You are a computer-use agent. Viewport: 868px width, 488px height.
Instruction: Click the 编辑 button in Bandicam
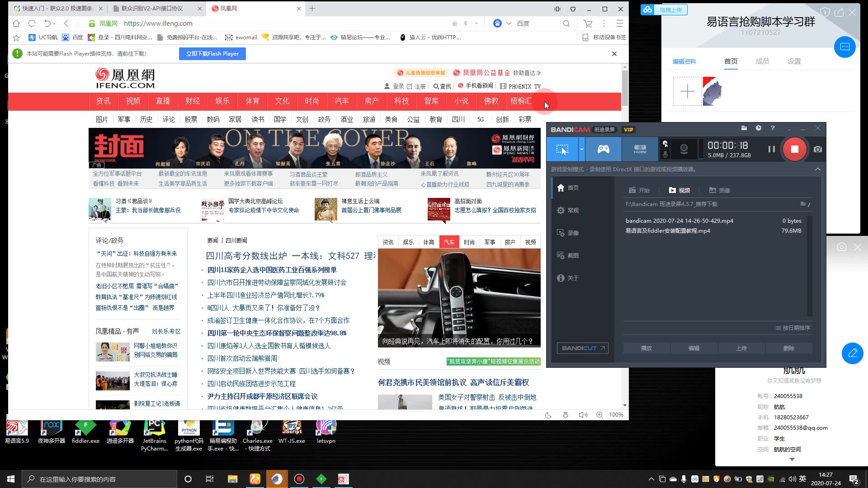pyautogui.click(x=694, y=348)
